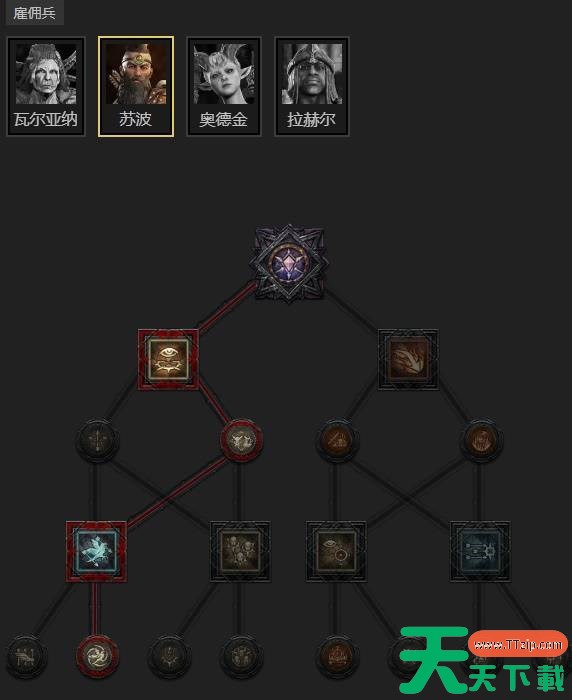This screenshot has width=572, height=700.
Task: Open the www.TTzip.com watermark link
Action: [518, 644]
